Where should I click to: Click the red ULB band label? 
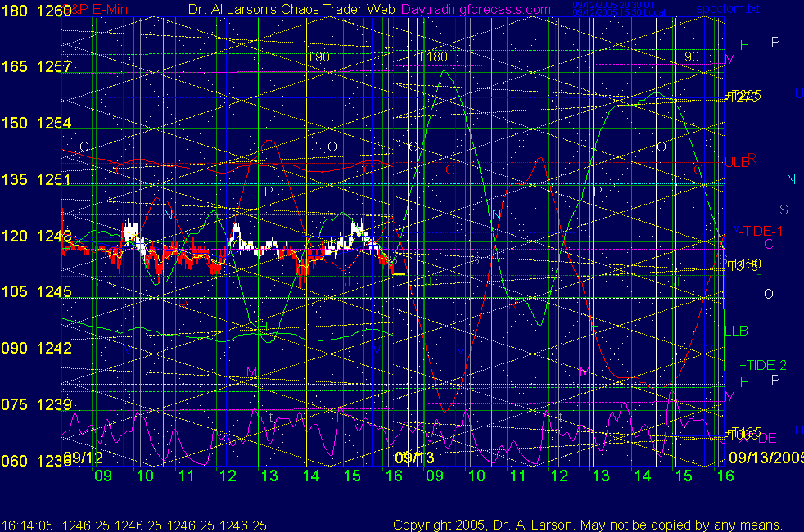click(737, 163)
